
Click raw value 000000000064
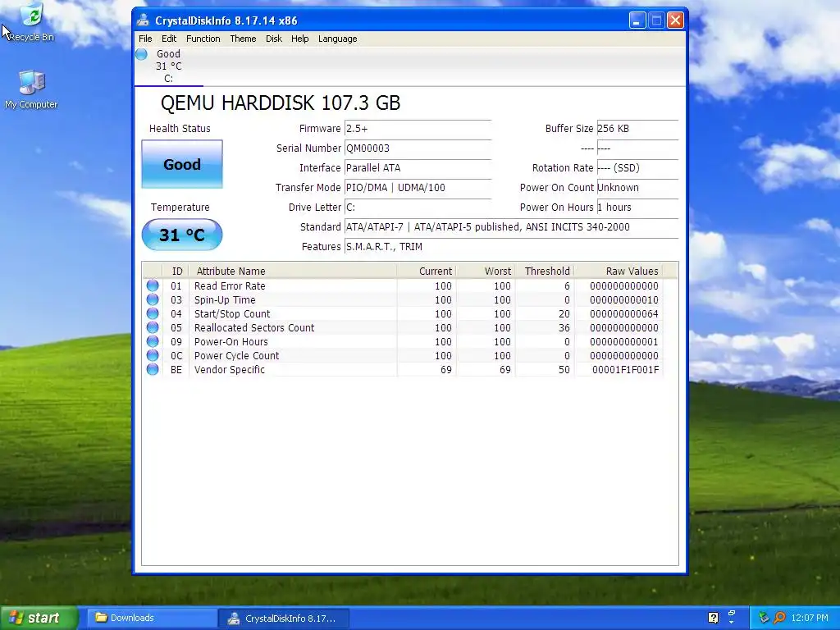[x=624, y=314]
